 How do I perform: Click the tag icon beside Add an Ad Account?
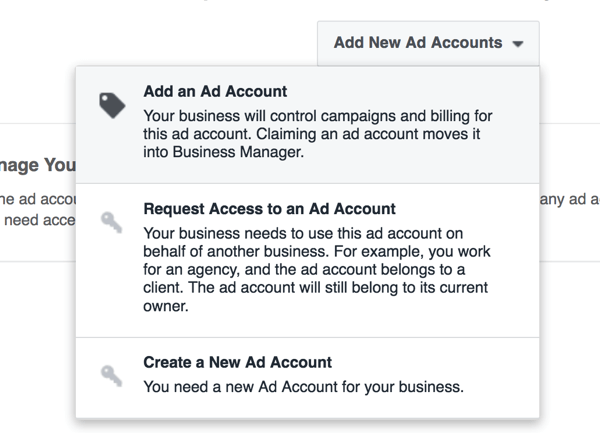(112, 105)
